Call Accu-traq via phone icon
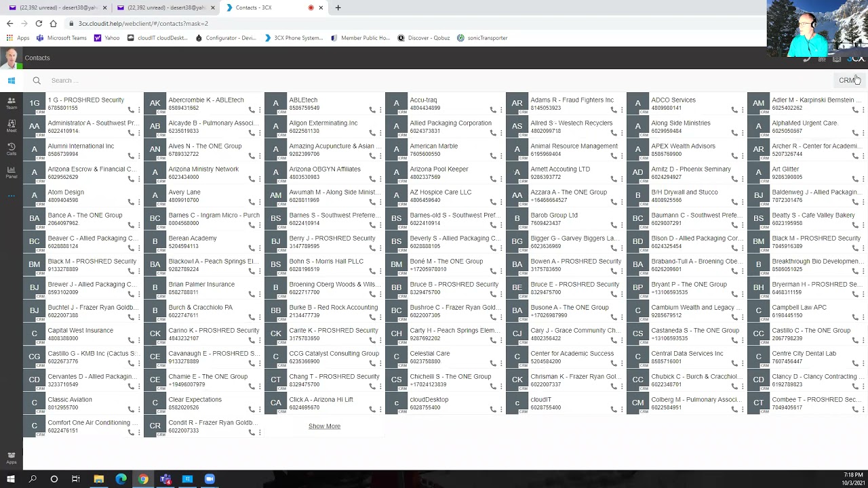 (x=493, y=110)
